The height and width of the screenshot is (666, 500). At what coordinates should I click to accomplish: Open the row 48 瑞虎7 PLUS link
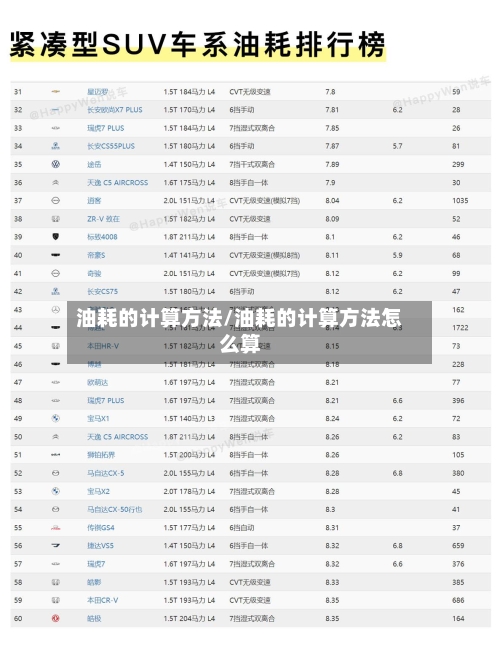tap(106, 401)
